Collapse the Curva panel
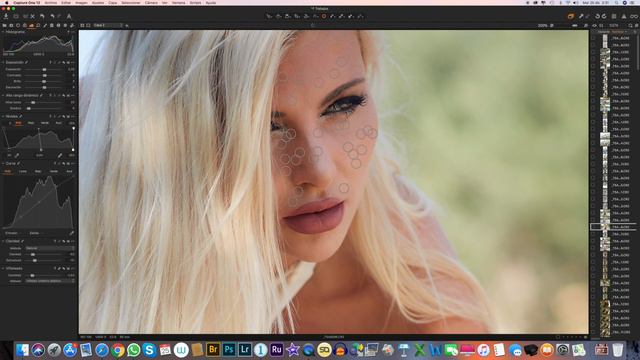The width and height of the screenshot is (640, 360). (x=3, y=163)
